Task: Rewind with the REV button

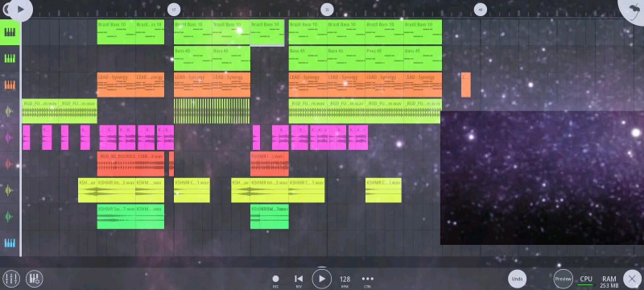Action: click(299, 280)
